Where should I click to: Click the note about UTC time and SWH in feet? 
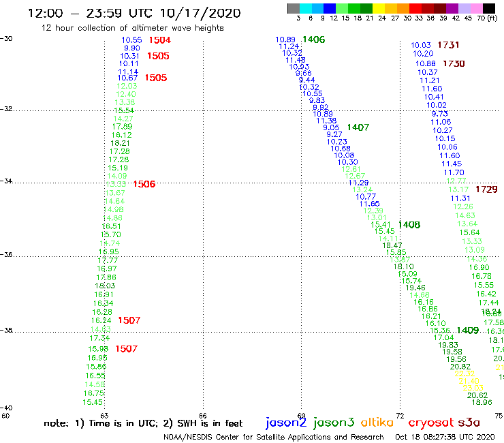tap(143, 423)
